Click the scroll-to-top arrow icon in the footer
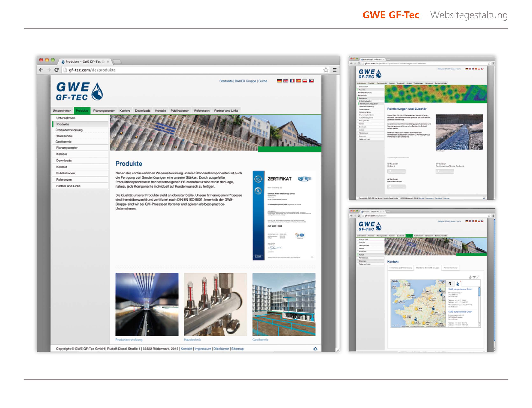532x408 pixels. [315, 348]
